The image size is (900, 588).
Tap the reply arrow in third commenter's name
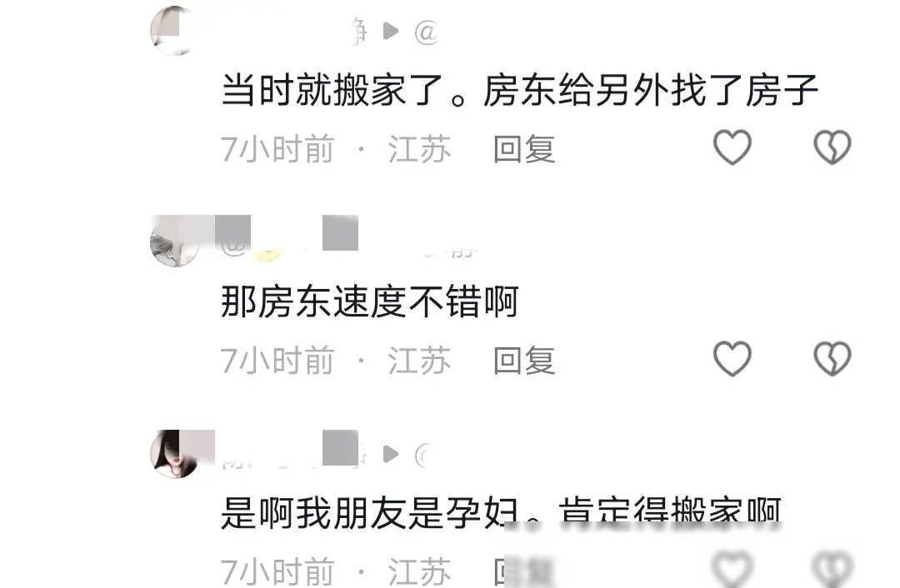391,454
